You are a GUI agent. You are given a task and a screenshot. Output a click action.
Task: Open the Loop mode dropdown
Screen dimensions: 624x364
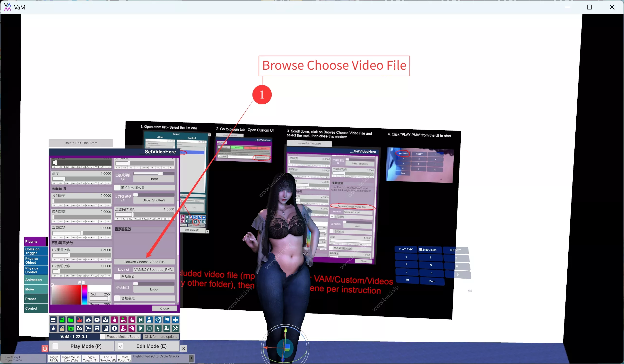point(154,289)
